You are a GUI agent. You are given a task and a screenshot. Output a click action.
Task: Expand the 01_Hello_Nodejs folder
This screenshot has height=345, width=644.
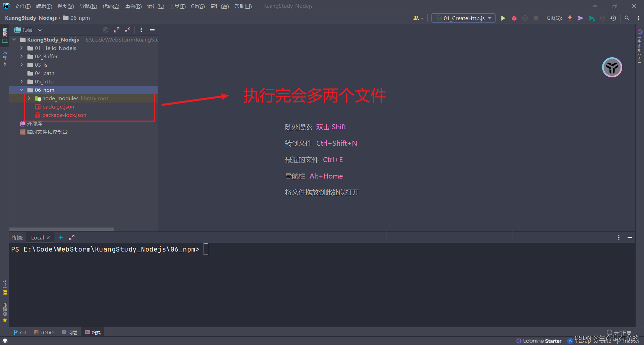[21, 48]
